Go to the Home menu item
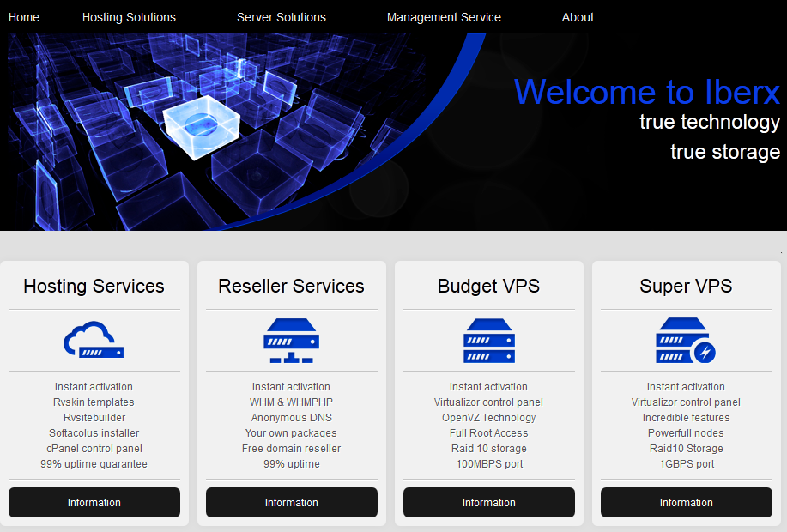This screenshot has height=532, width=787. (24, 17)
